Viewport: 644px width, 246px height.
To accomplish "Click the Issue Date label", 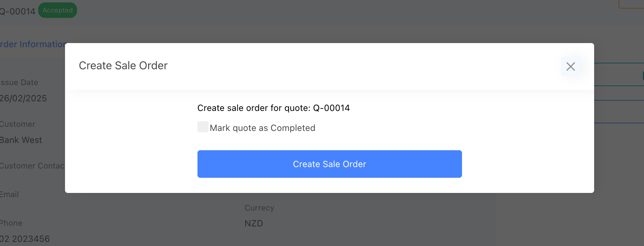I will tap(19, 82).
